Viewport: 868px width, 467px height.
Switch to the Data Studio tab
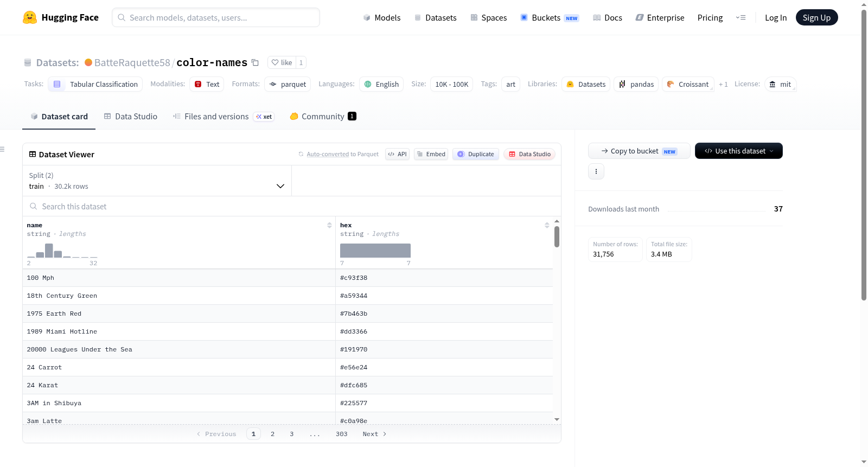click(131, 116)
